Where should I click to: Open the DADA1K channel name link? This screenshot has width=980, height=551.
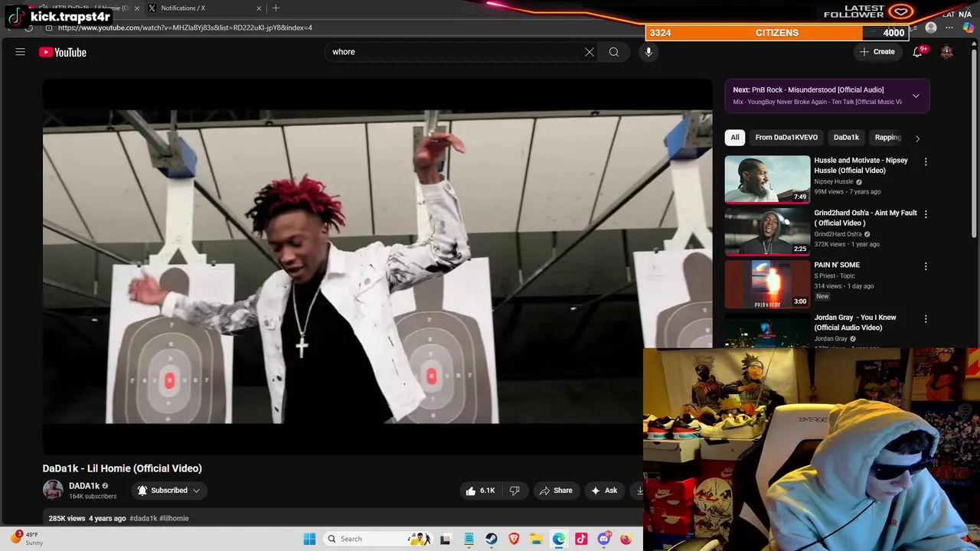(84, 486)
